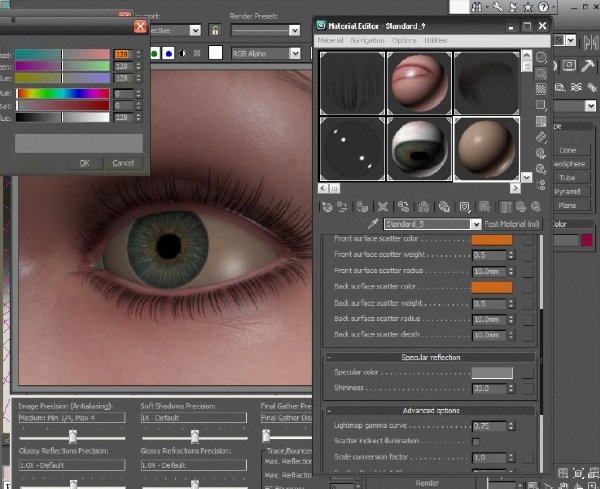The image size is (600, 489).
Task: Open Soft Shadows Precision dropdown
Action: pos(194,418)
